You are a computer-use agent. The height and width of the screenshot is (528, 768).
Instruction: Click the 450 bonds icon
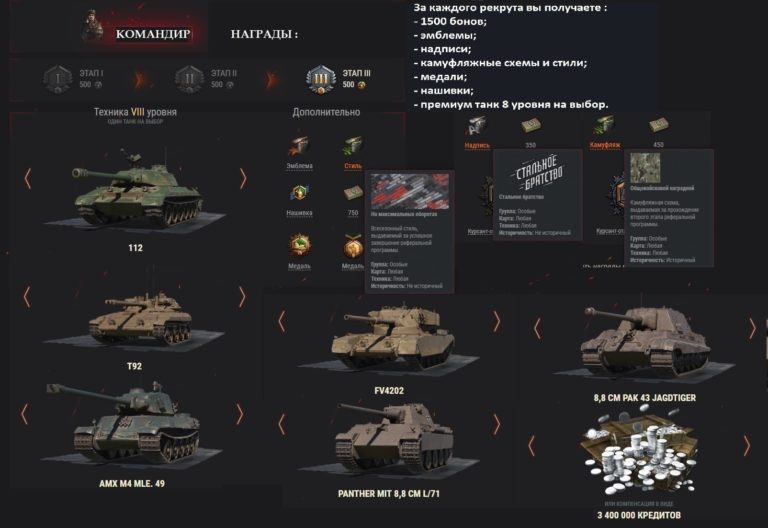click(x=658, y=126)
